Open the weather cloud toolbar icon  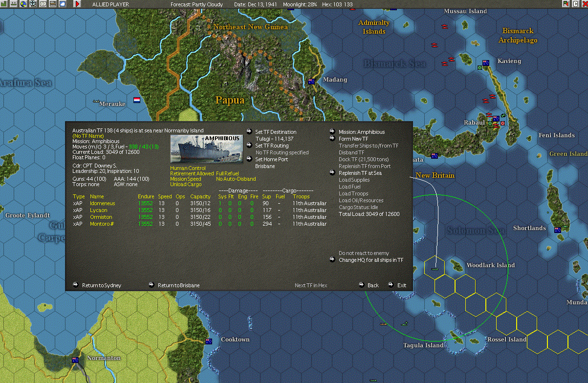[63, 4]
